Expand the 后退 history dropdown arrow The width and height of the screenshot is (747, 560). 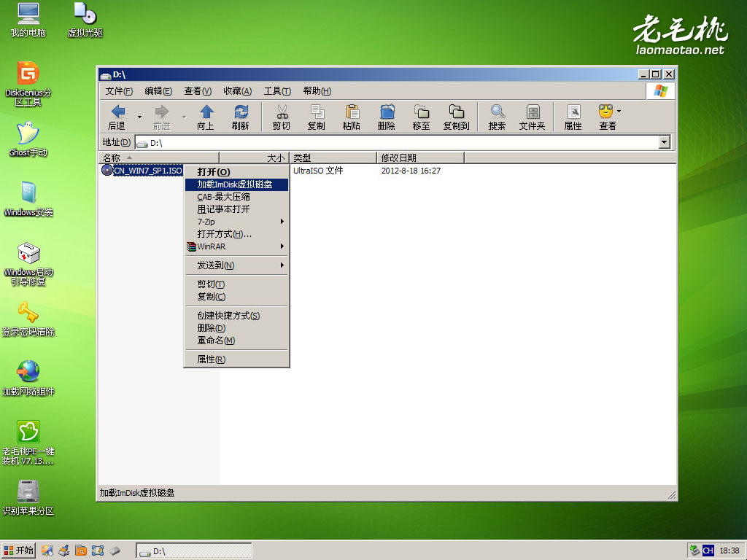click(139, 117)
